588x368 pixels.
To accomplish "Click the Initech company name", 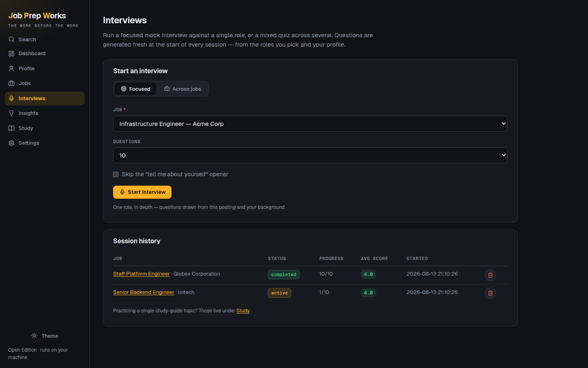I will [186, 292].
